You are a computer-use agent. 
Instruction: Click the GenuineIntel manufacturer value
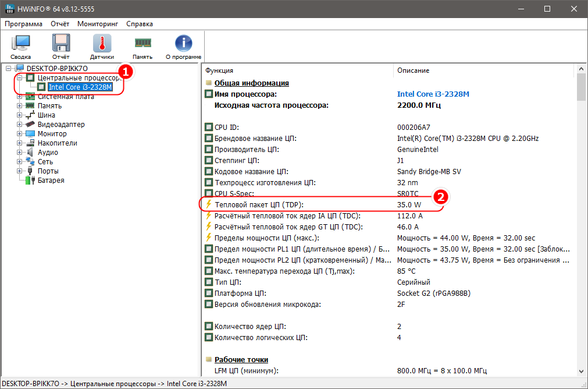pyautogui.click(x=418, y=150)
